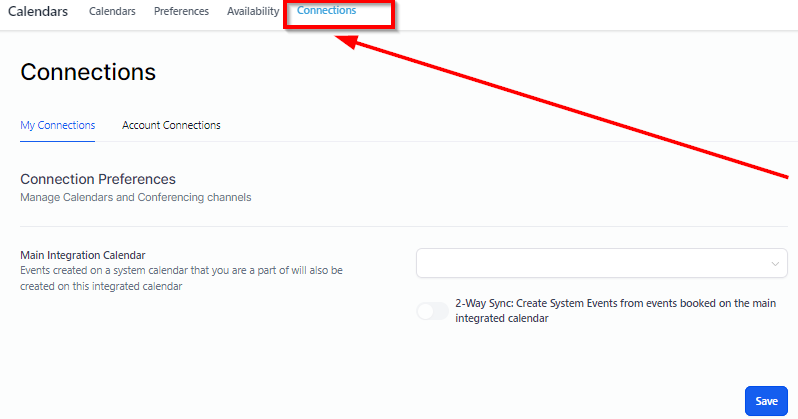Open the Calendars tab in top navigation

(x=112, y=11)
